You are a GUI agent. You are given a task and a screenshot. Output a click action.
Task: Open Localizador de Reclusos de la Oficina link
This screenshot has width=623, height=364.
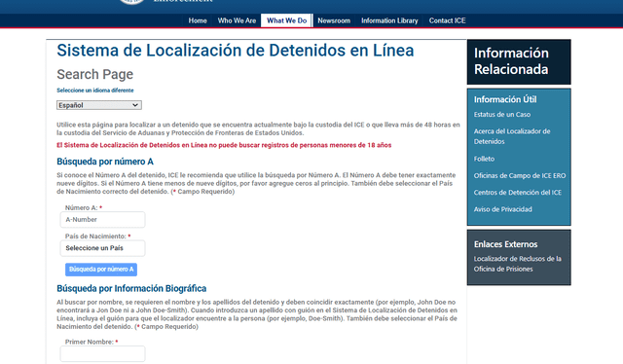[x=517, y=264]
